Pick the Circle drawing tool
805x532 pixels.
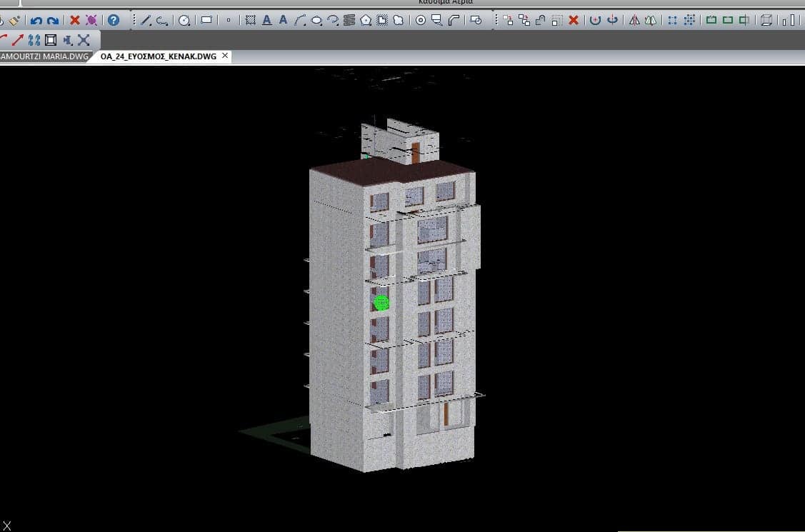[184, 20]
